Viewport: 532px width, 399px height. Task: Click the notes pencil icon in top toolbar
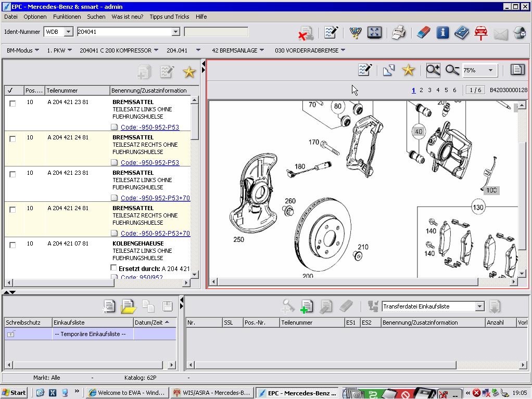(331, 33)
